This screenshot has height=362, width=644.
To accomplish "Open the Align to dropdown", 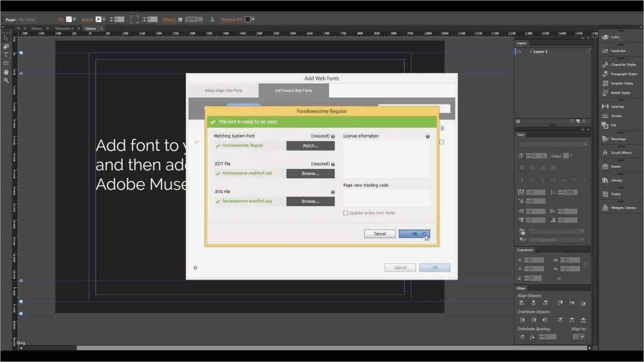I will (x=578, y=337).
